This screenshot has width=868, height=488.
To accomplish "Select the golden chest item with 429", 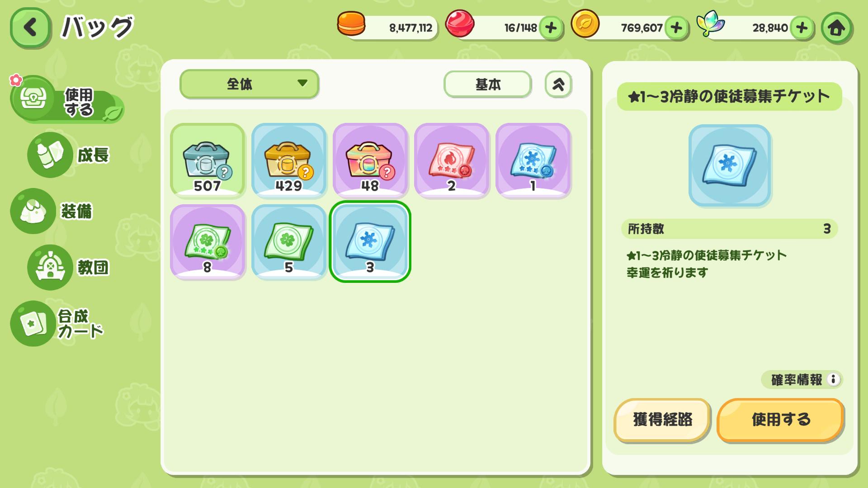I will click(x=289, y=160).
